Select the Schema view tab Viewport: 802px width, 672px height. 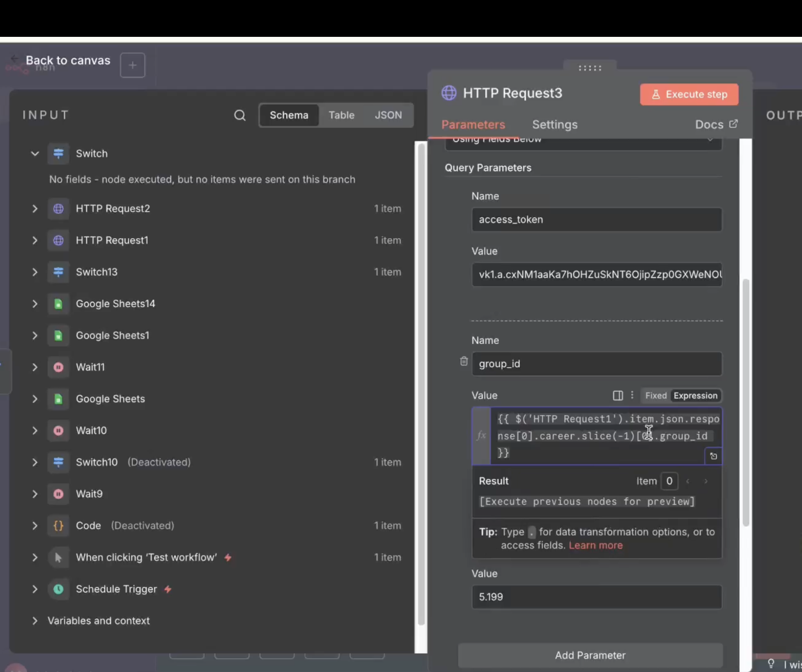pyautogui.click(x=289, y=115)
